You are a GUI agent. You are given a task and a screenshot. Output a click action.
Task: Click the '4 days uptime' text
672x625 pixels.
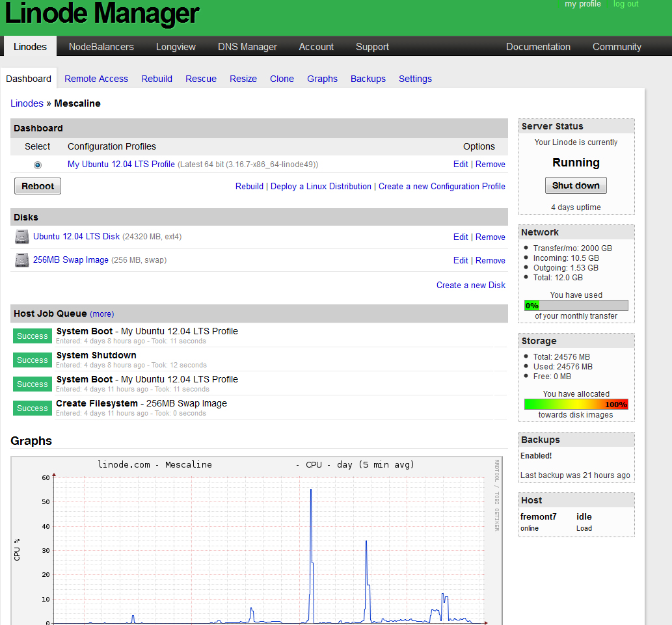pyautogui.click(x=576, y=207)
